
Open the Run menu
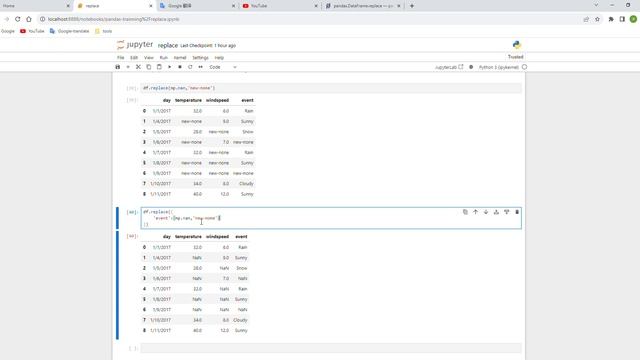[164, 58]
